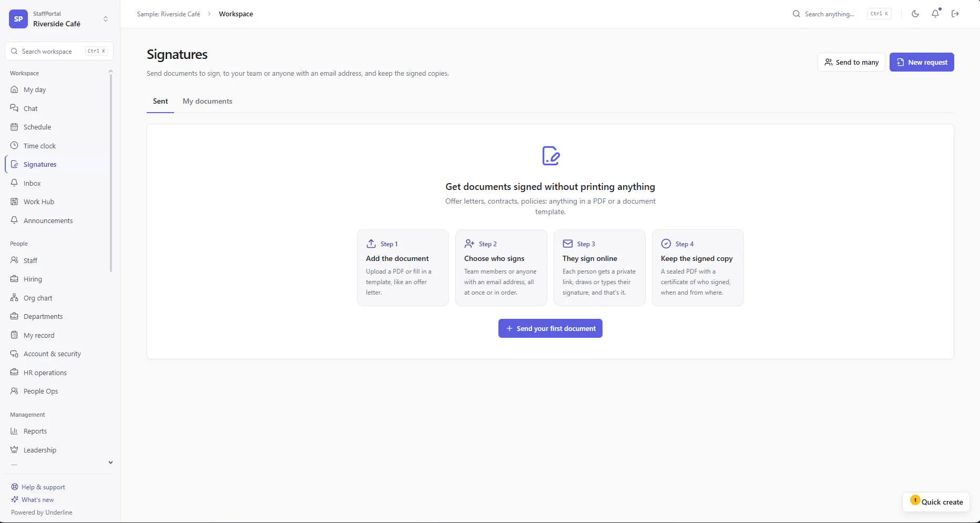980x523 pixels.
Task: Go to Hiring section
Action: pos(57,279)
